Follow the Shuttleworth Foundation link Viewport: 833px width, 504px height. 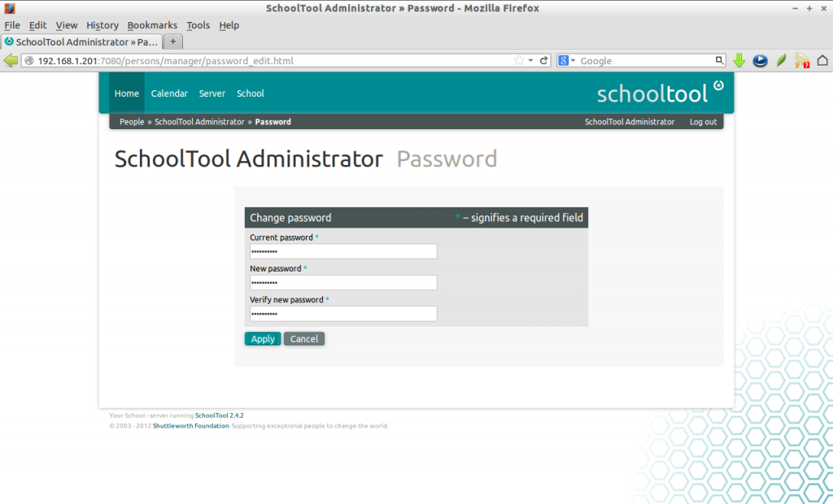190,425
